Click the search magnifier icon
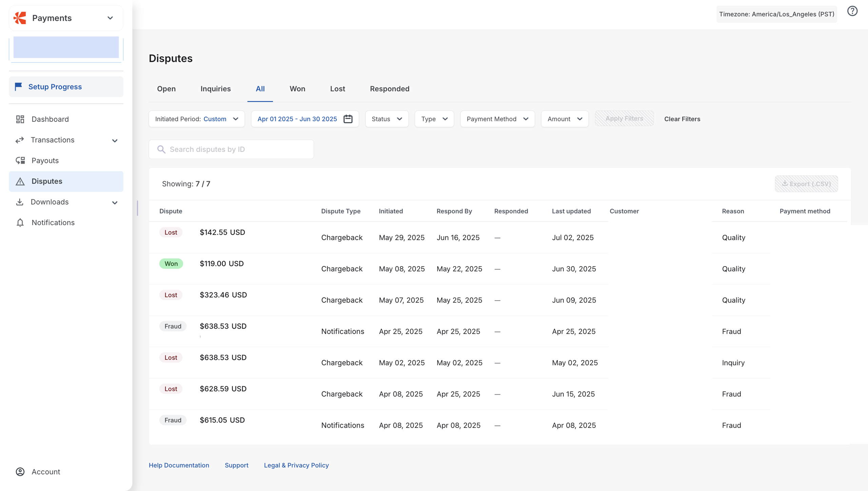 (161, 150)
